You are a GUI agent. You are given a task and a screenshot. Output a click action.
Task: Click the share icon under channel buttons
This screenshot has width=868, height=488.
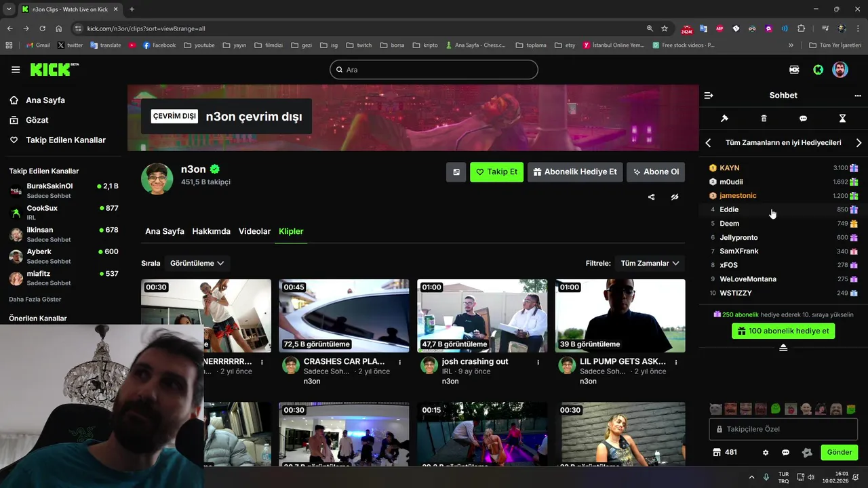point(651,197)
